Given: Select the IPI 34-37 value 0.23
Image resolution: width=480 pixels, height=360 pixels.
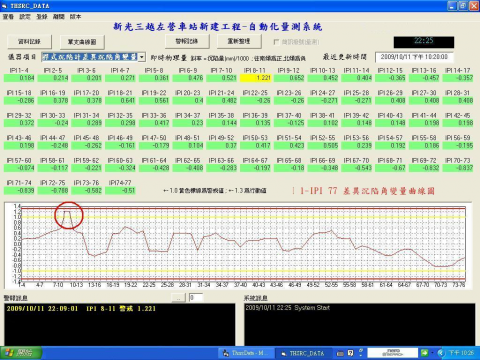Looking at the screenshot, I should [188, 123].
